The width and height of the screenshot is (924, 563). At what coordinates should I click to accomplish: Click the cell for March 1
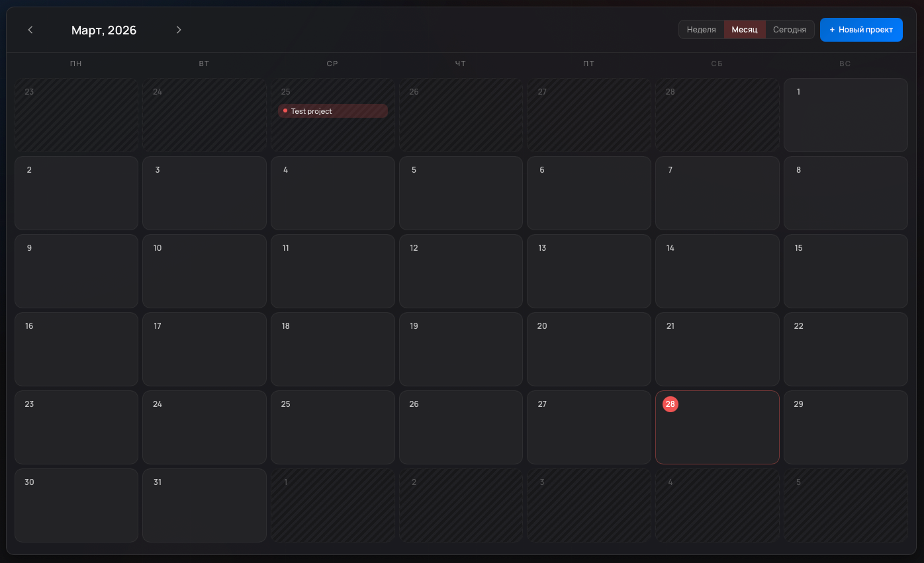[x=845, y=115]
